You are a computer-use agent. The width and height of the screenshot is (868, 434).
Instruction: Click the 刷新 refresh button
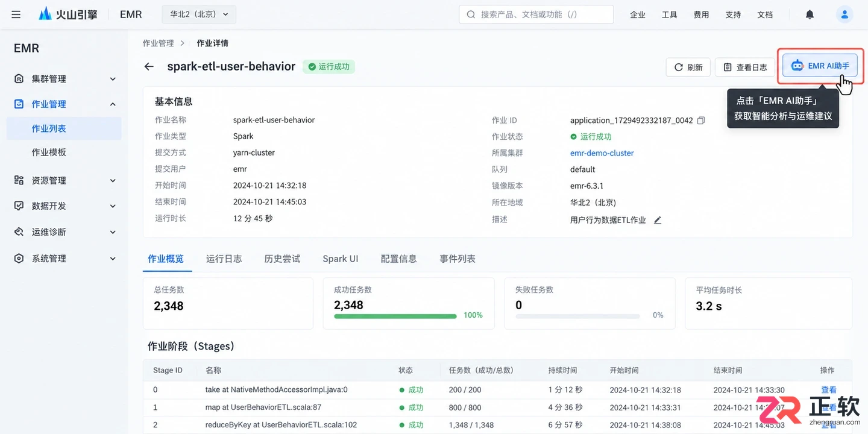(x=688, y=68)
